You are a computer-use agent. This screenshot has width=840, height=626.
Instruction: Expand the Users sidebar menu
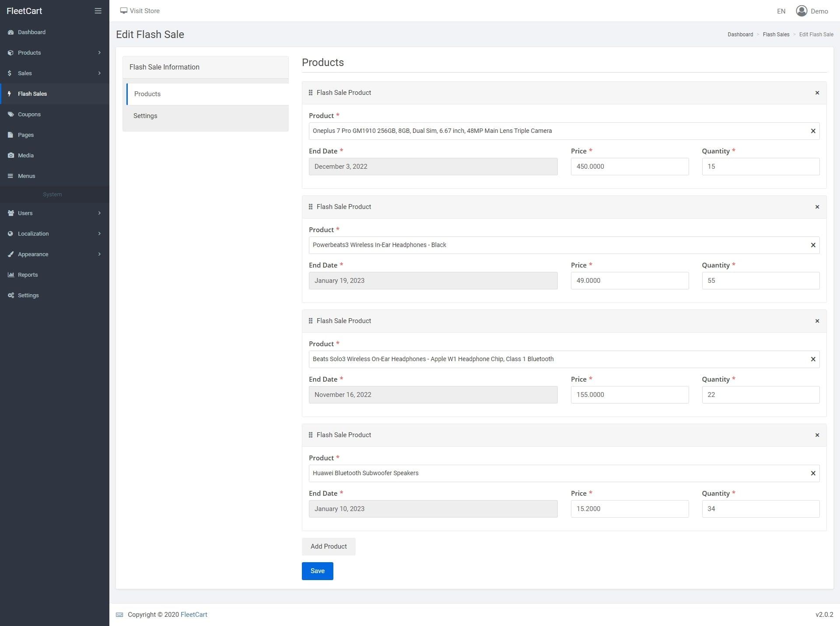24,213
